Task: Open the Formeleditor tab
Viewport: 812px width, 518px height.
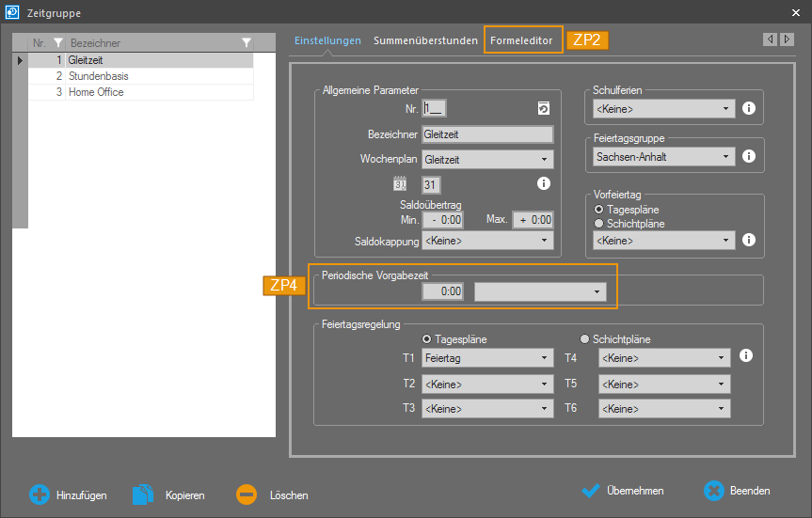Action: 521,41
